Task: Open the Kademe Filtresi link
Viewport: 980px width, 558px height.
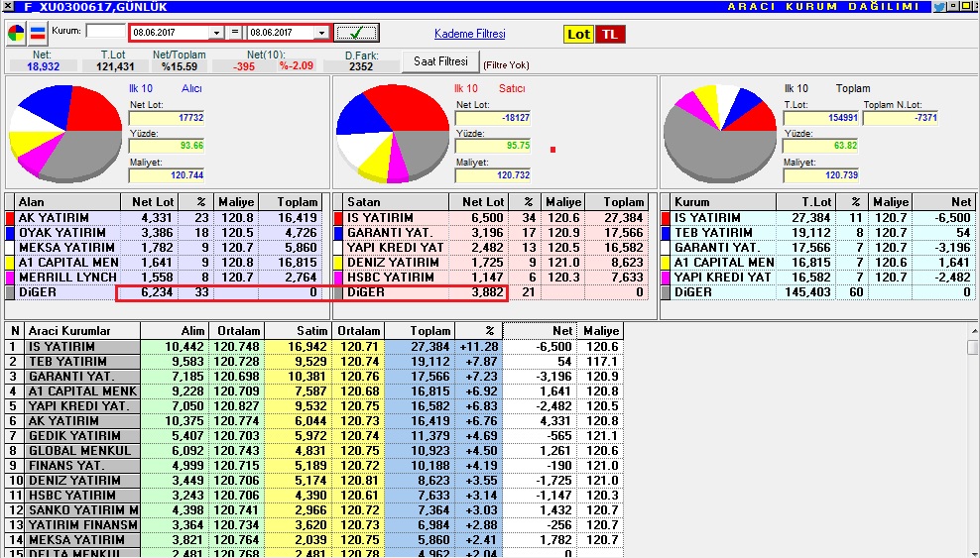Action: (x=470, y=34)
